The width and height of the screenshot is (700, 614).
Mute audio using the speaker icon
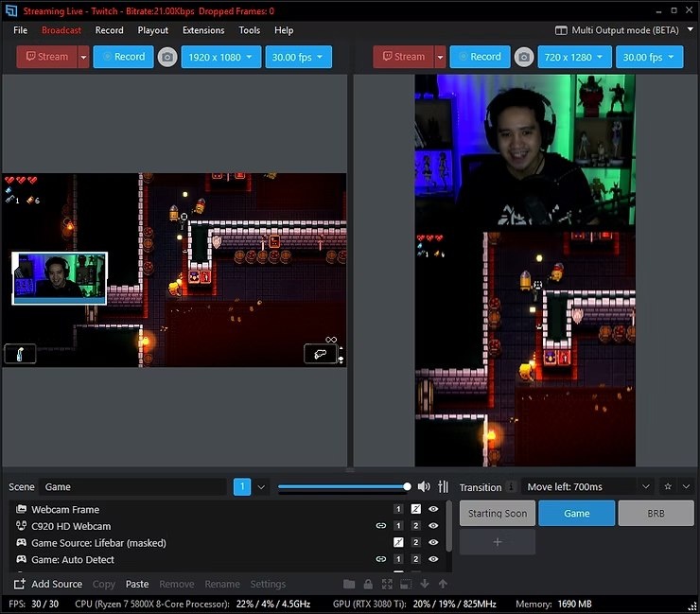(423, 486)
